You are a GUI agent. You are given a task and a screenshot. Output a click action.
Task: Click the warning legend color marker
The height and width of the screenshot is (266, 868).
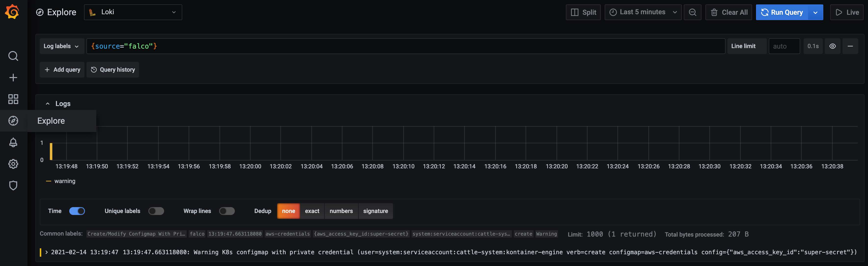point(49,181)
